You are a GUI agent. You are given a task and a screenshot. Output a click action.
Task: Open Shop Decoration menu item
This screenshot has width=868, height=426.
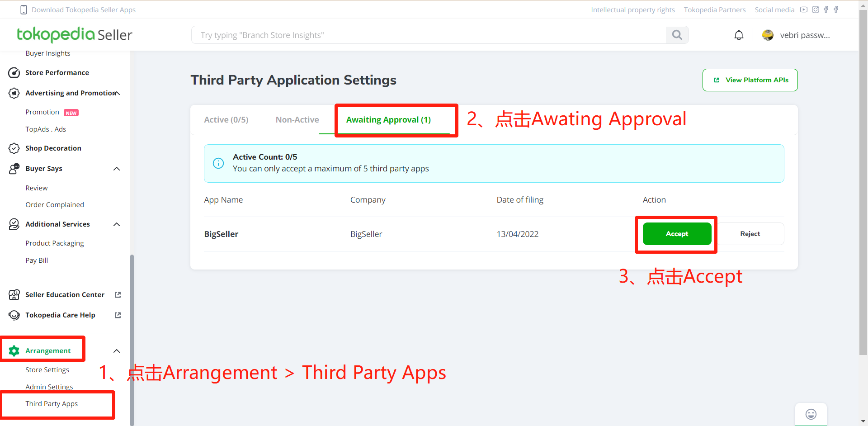pyautogui.click(x=53, y=148)
